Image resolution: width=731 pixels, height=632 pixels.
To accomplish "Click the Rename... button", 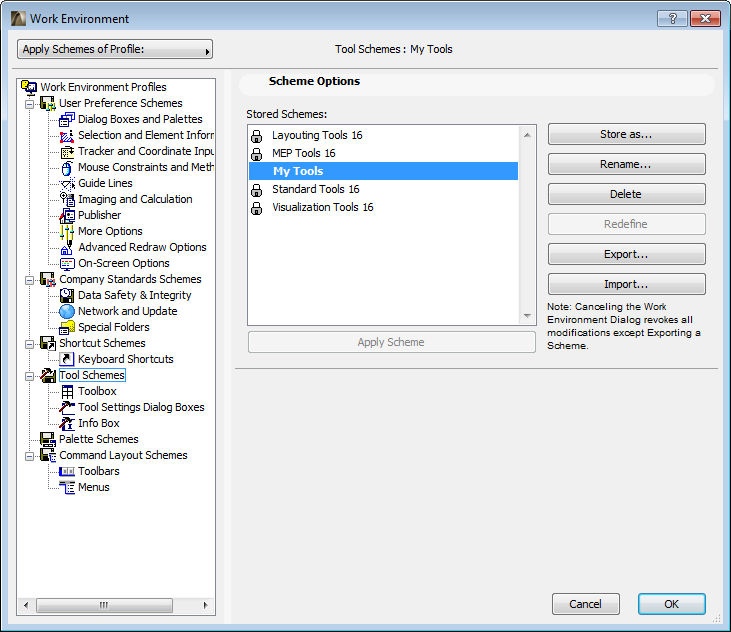I will pyautogui.click(x=627, y=164).
